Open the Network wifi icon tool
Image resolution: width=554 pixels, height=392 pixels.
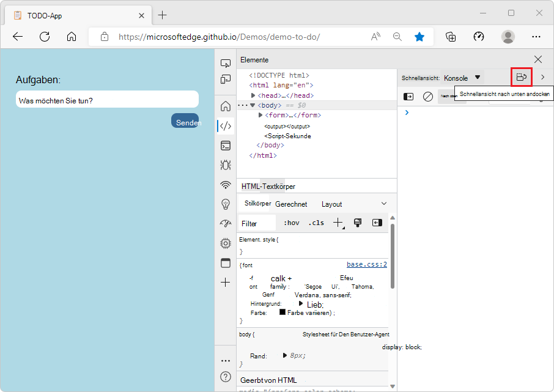click(x=226, y=185)
